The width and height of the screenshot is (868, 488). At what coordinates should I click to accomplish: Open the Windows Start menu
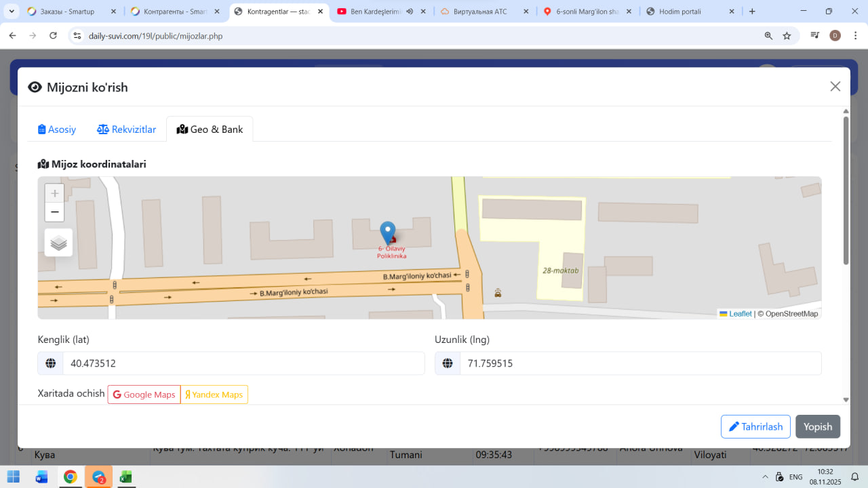coord(14,476)
